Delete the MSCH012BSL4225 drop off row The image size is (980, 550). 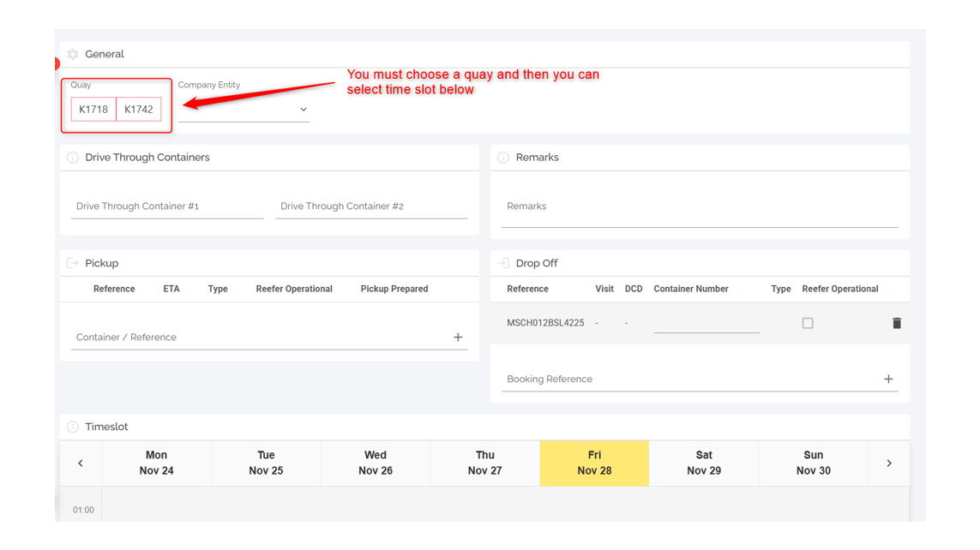click(x=897, y=323)
